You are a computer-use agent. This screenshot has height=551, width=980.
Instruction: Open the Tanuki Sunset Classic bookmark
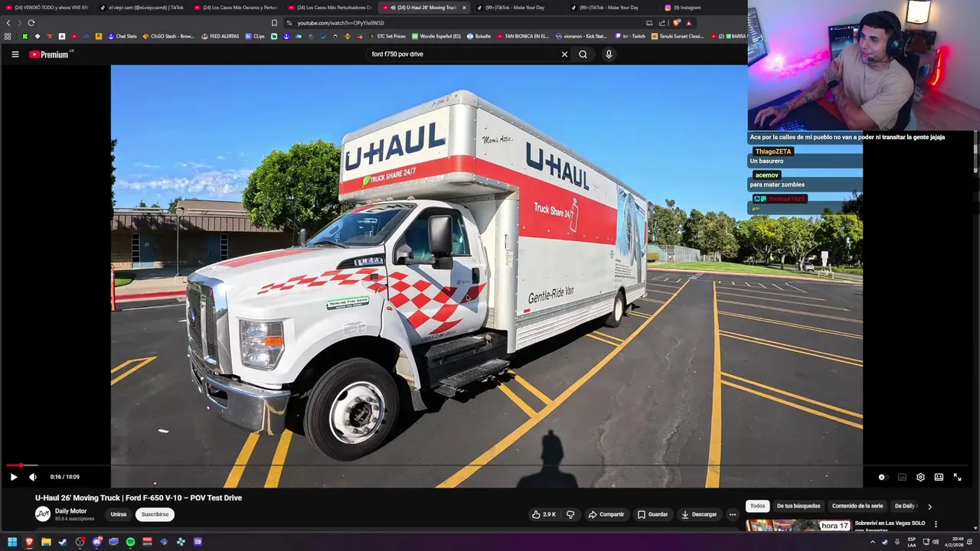point(677,36)
